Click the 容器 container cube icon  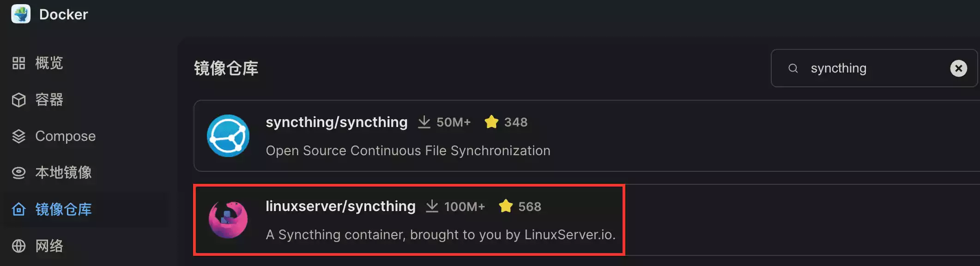pyautogui.click(x=18, y=100)
